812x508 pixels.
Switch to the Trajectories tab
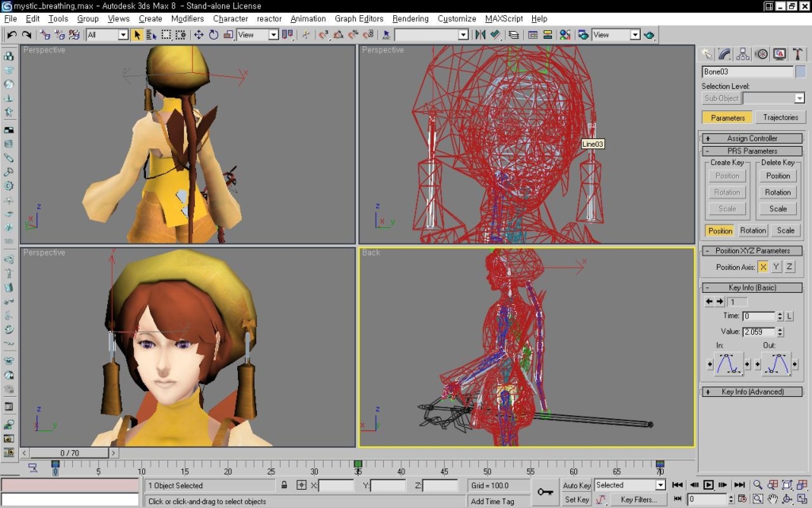(x=780, y=117)
